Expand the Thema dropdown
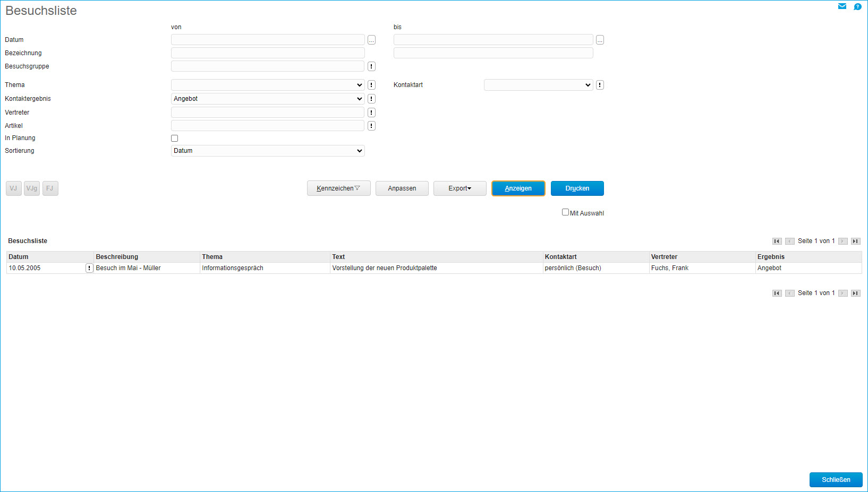This screenshot has width=868, height=492. (x=268, y=85)
